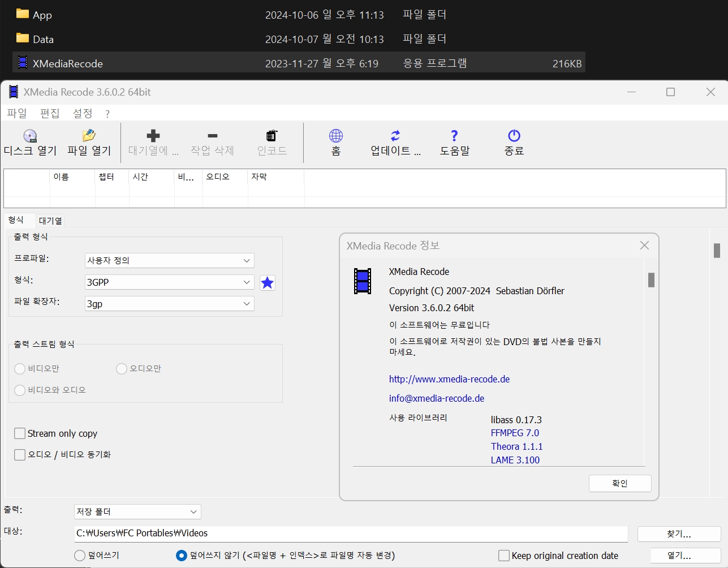Viewport: 728px width, 568px height.
Task: Open the http://www.xmedia-recode.de link
Action: 449,379
